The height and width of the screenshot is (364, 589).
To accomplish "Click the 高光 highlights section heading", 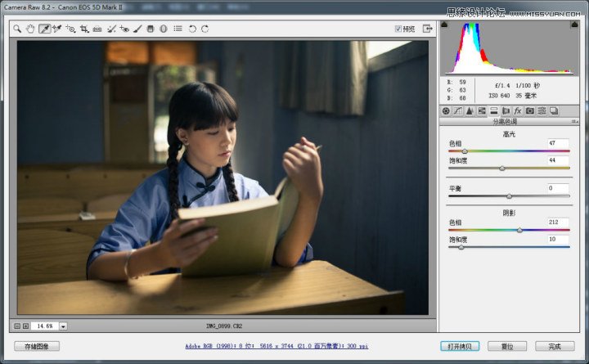I will pyautogui.click(x=509, y=134).
